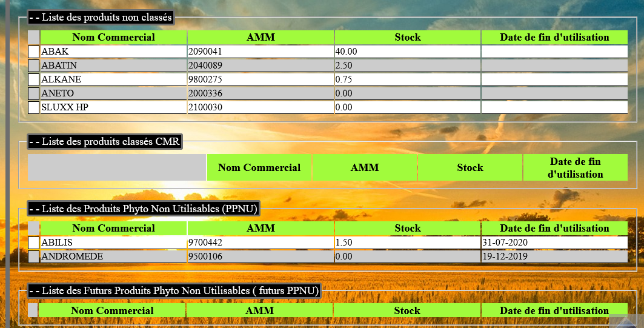Click the Stock header in CMR table
The image size is (644, 328).
[x=470, y=168]
